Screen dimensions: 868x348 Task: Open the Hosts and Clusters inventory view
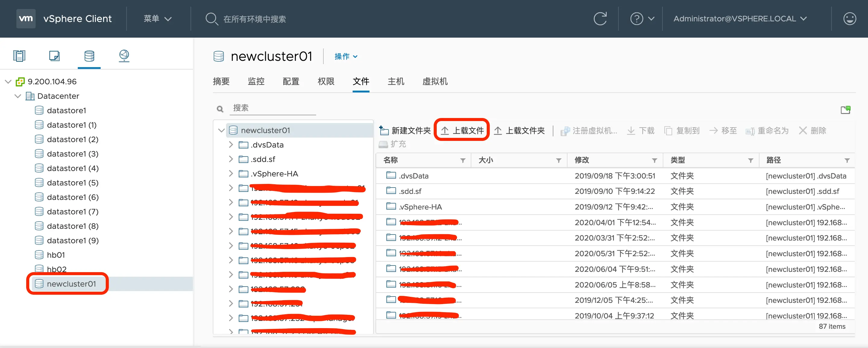[x=19, y=55]
